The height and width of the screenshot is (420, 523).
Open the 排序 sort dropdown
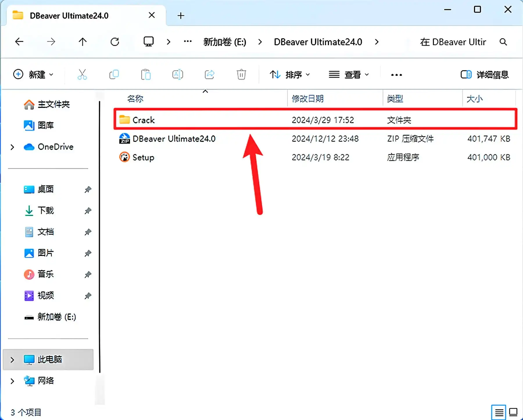290,75
